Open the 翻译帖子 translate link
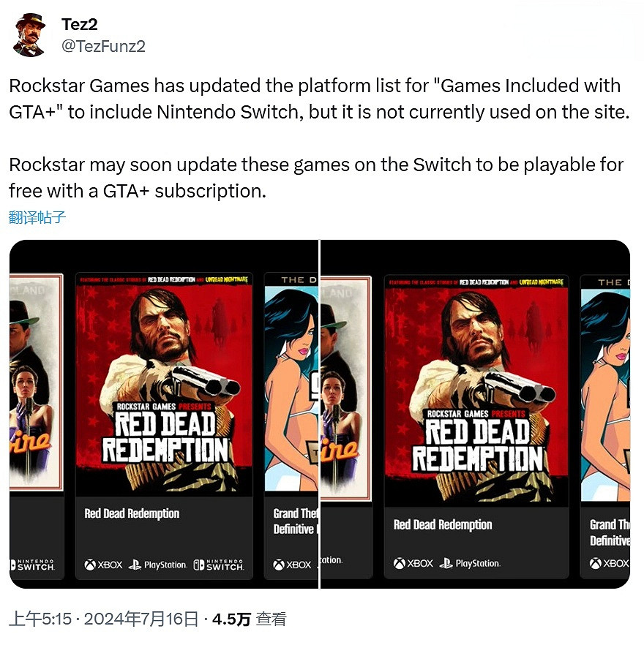Screen dimensions: 644x645 tap(37, 216)
